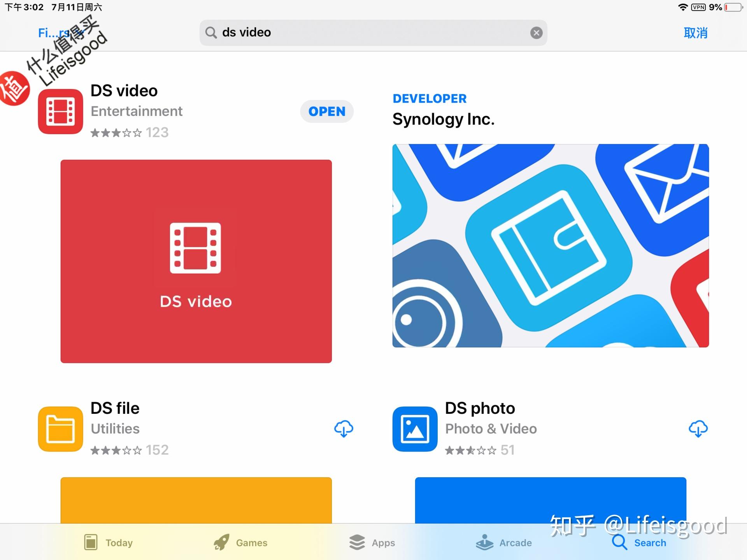This screenshot has width=747, height=560.
Task: Download DS photo via cloud icon
Action: pos(698,429)
